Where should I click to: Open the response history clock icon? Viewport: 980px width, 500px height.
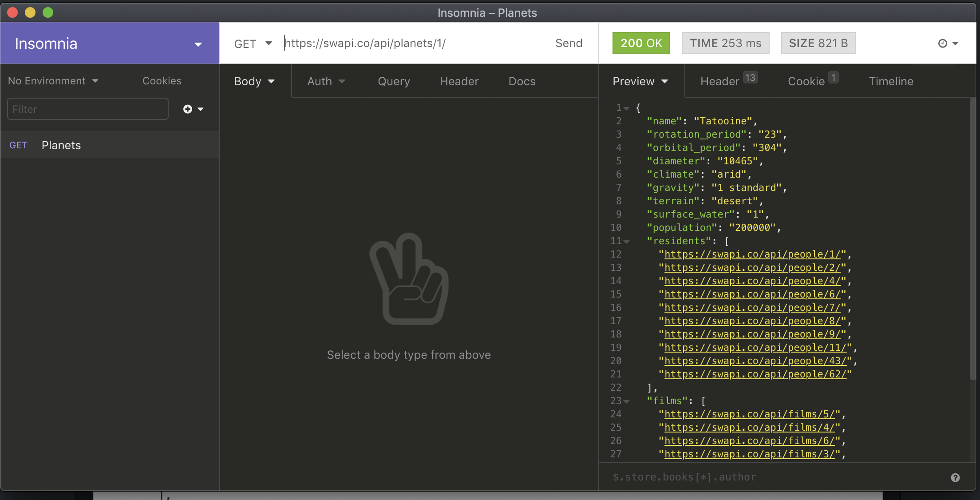943,44
